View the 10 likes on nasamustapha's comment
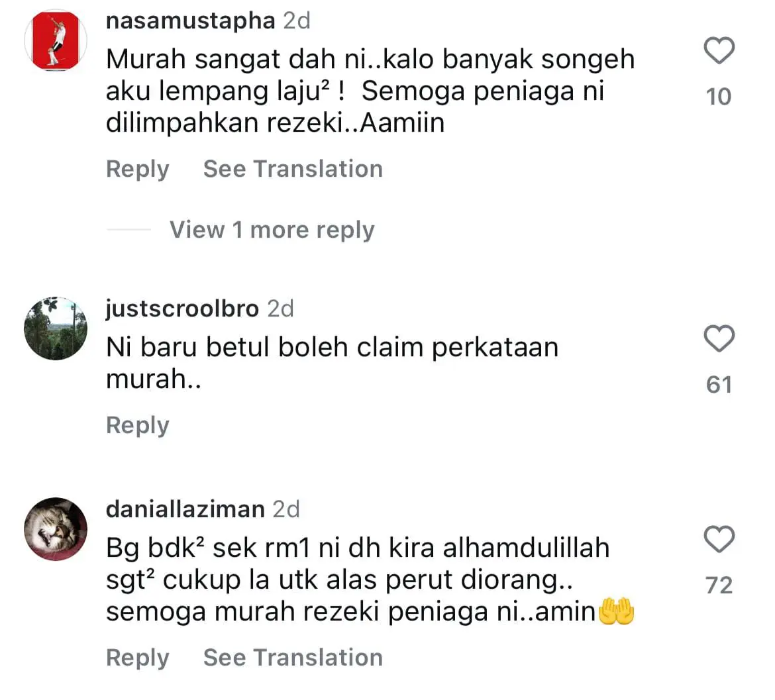The image size is (775, 700). point(719,97)
